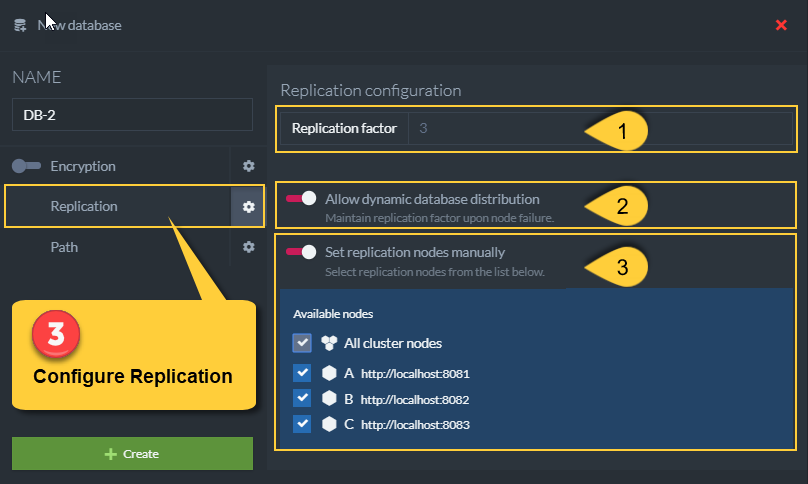The height and width of the screenshot is (484, 808).
Task: Click the green Create button
Action: 132,454
